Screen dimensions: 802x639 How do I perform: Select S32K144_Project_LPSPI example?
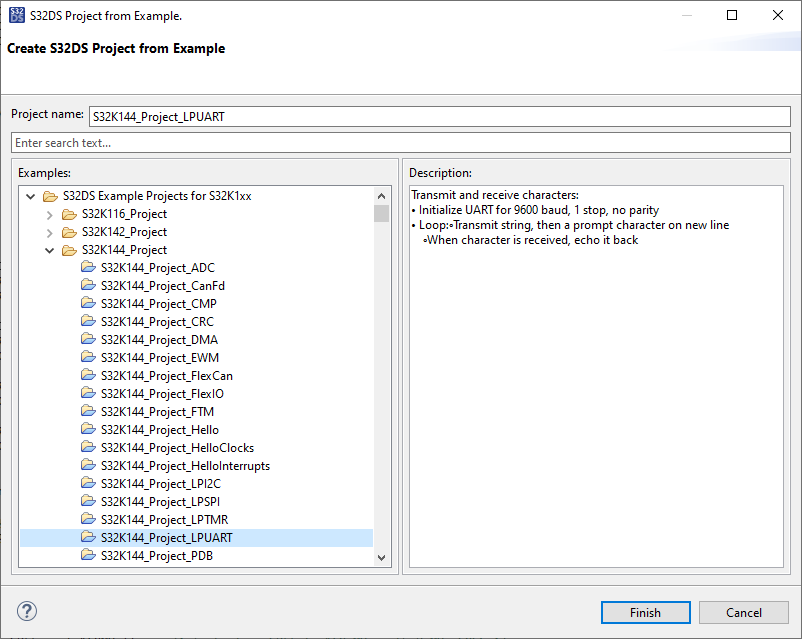pos(160,502)
